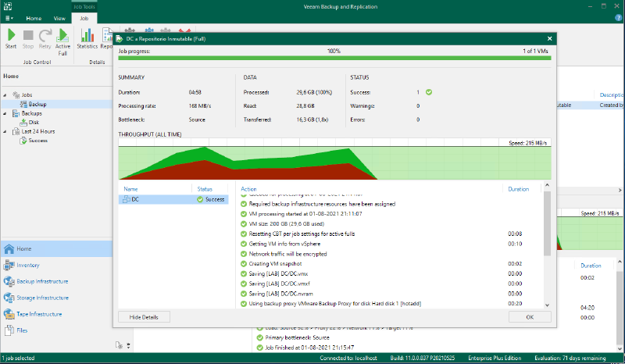
Task: Click dialog title bar job icon
Action: click(120, 39)
